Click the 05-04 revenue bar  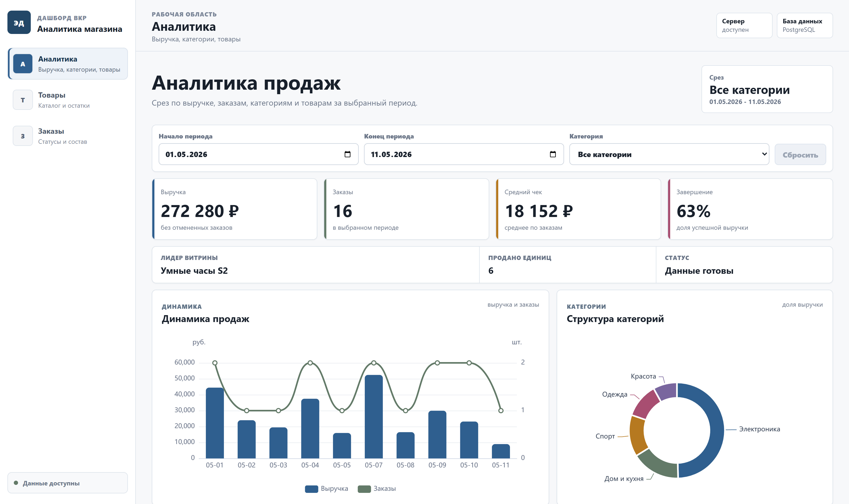point(310,428)
